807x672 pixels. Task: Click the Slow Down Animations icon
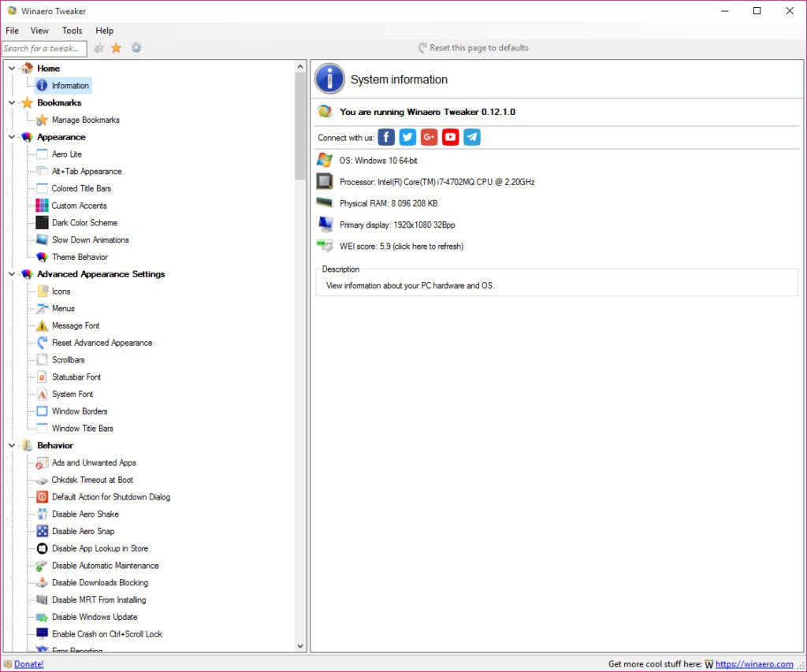[42, 239]
